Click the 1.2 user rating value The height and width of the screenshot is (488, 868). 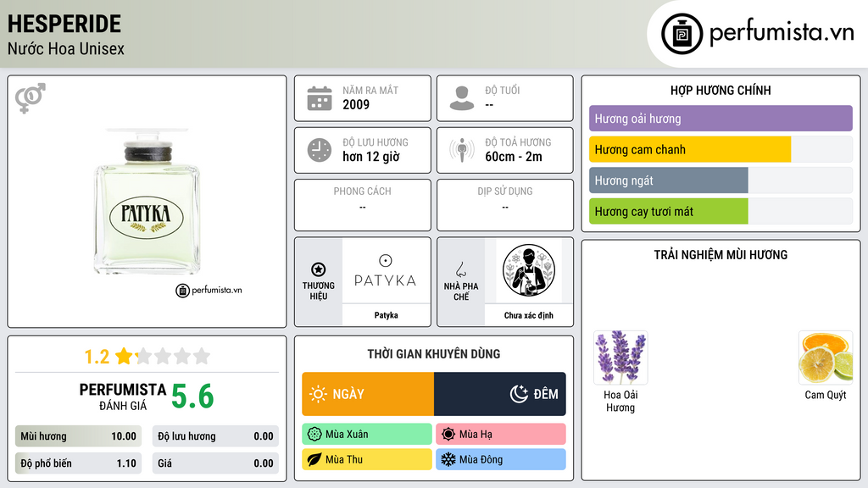[x=97, y=357]
